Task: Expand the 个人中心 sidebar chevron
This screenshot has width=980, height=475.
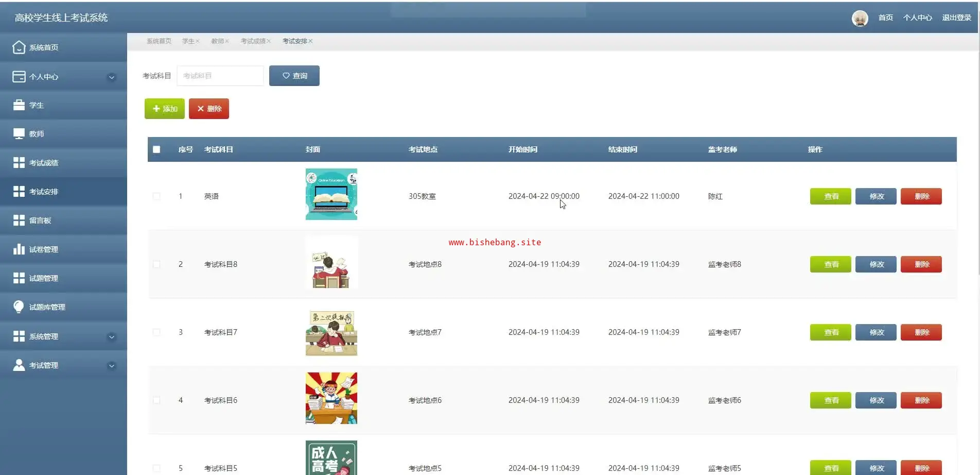Action: click(x=111, y=77)
